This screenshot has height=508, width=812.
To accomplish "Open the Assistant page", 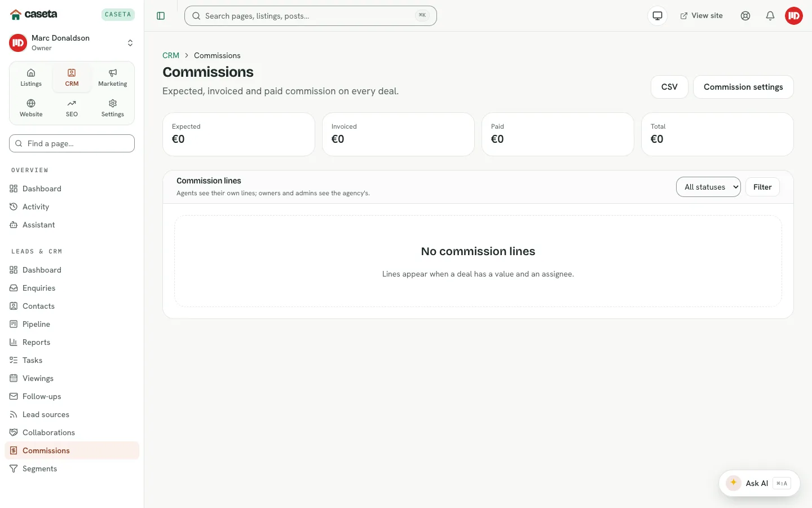I will point(72,225).
